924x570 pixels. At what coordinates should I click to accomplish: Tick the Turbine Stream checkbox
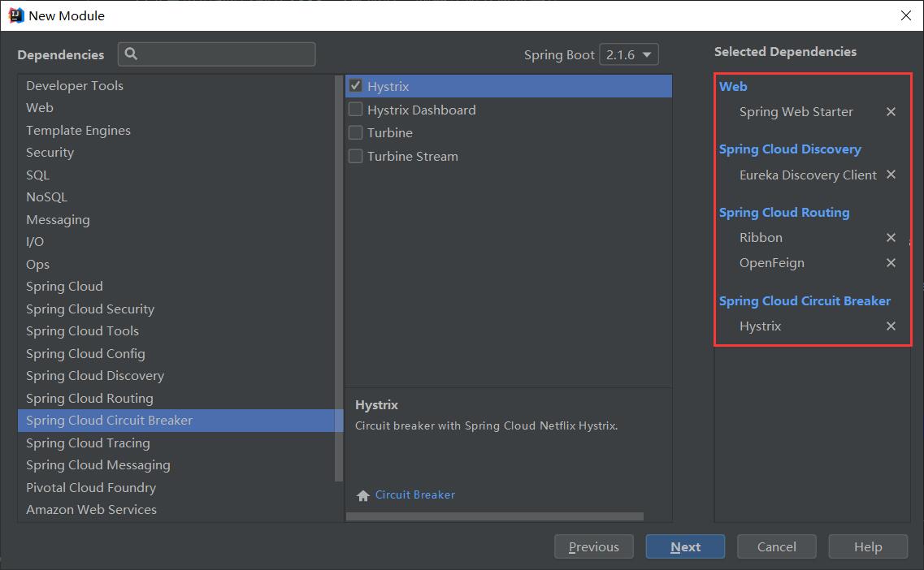pos(355,156)
